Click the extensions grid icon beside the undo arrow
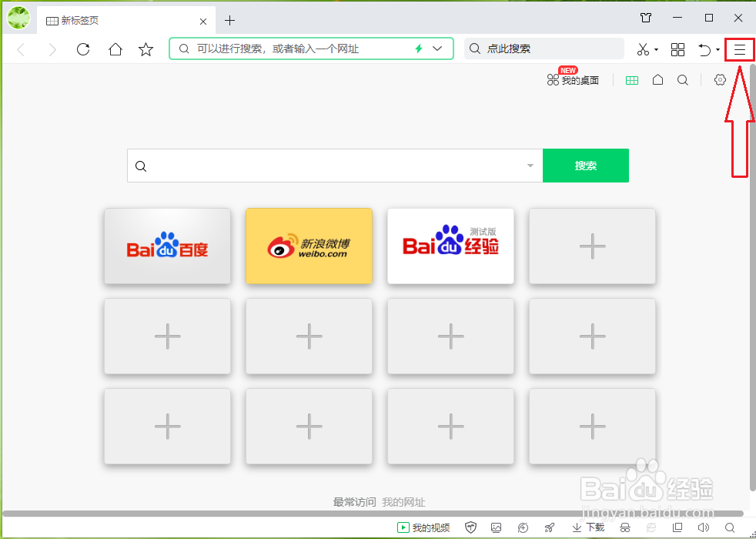 [x=677, y=49]
